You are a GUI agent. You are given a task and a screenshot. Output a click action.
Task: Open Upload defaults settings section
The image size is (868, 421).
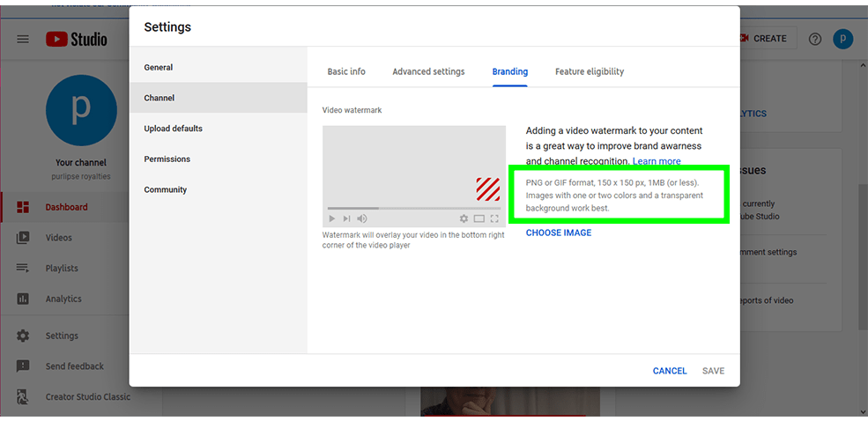pos(219,129)
